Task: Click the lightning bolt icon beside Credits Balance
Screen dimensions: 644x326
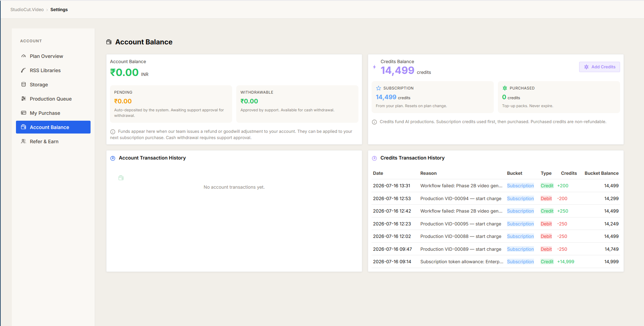Action: pyautogui.click(x=374, y=67)
